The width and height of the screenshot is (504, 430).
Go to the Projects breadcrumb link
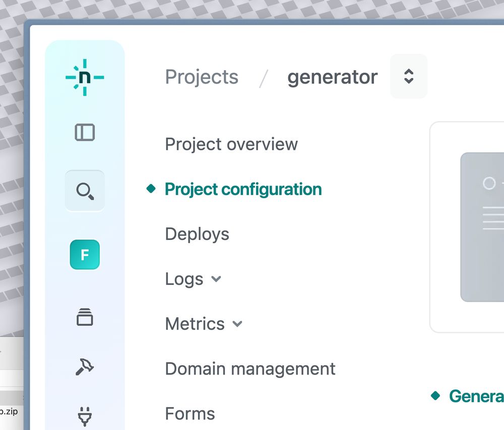coord(202,77)
